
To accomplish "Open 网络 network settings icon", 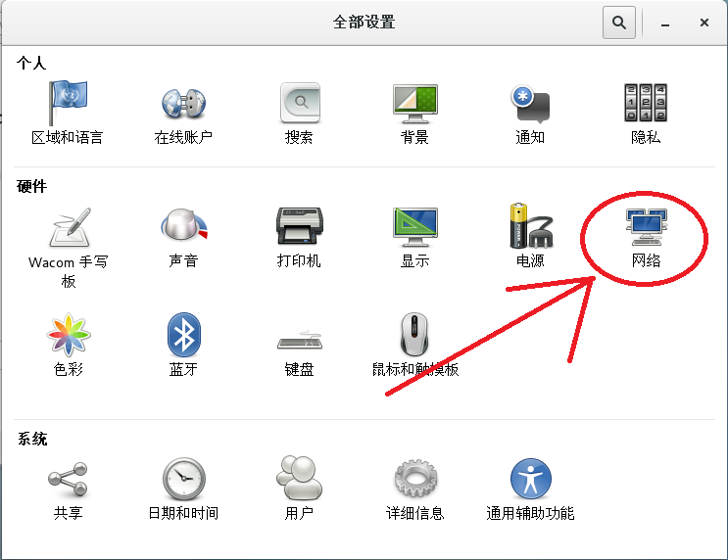I will (646, 227).
